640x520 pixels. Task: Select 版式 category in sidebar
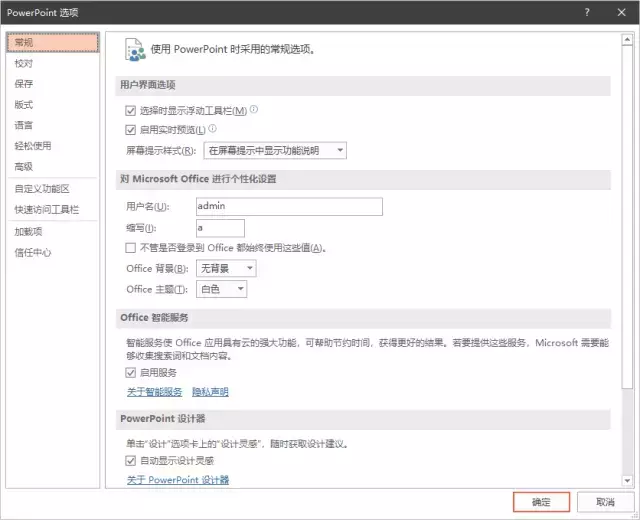coord(53,104)
